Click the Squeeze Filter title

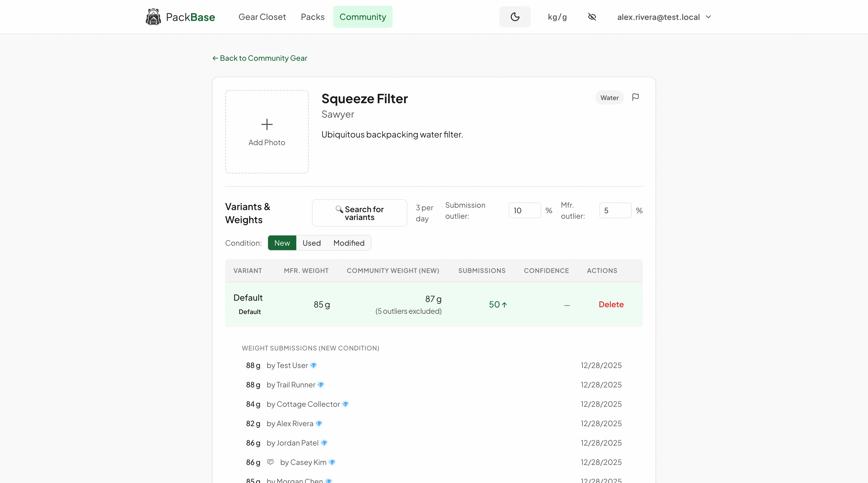[x=365, y=98]
